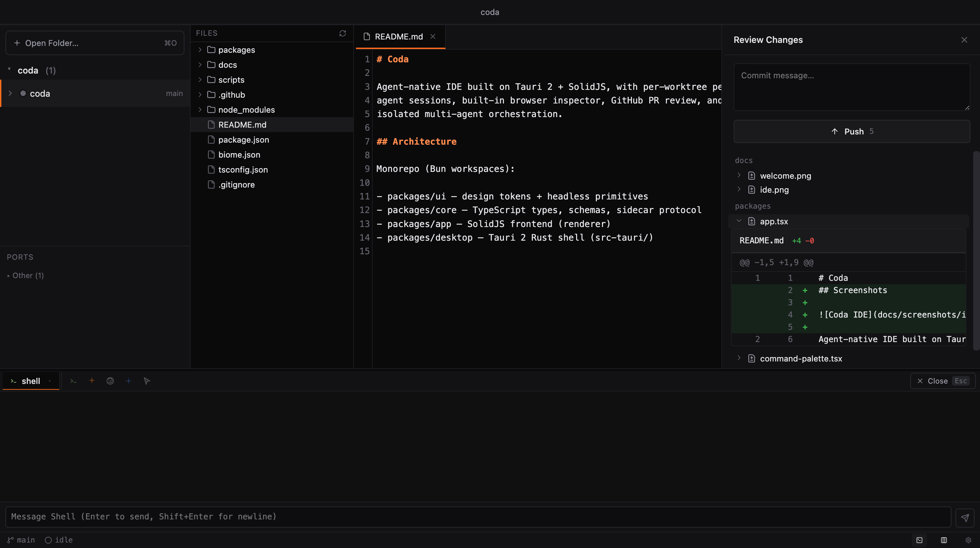
Task: Click the Review Changes panel scrollbar
Action: pos(976,251)
